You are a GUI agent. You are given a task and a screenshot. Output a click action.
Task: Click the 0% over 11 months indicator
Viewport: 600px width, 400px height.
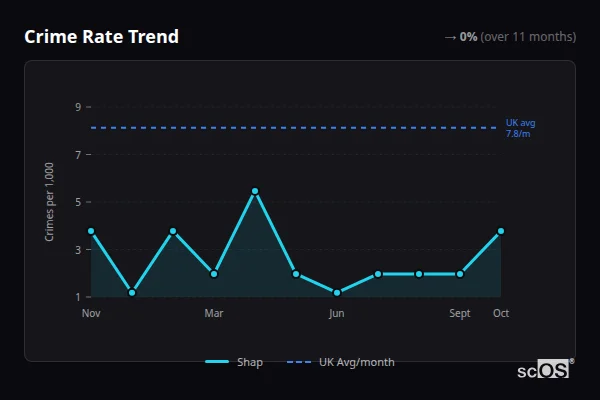coord(510,37)
